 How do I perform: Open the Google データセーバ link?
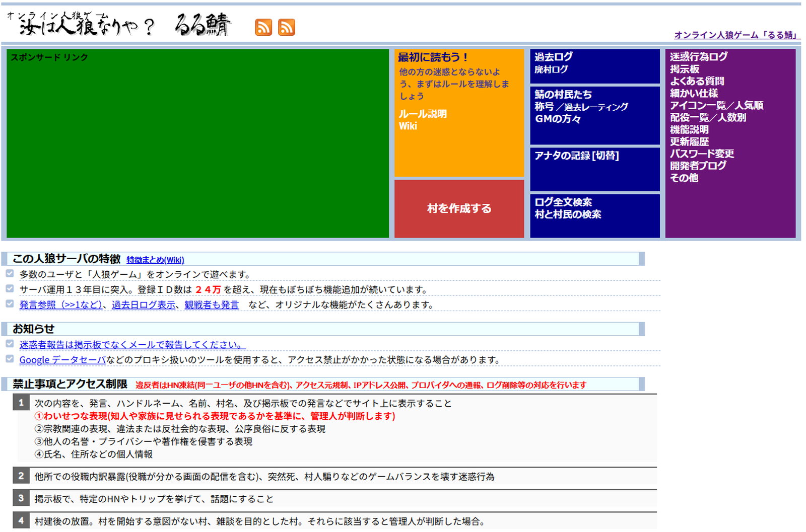click(62, 360)
